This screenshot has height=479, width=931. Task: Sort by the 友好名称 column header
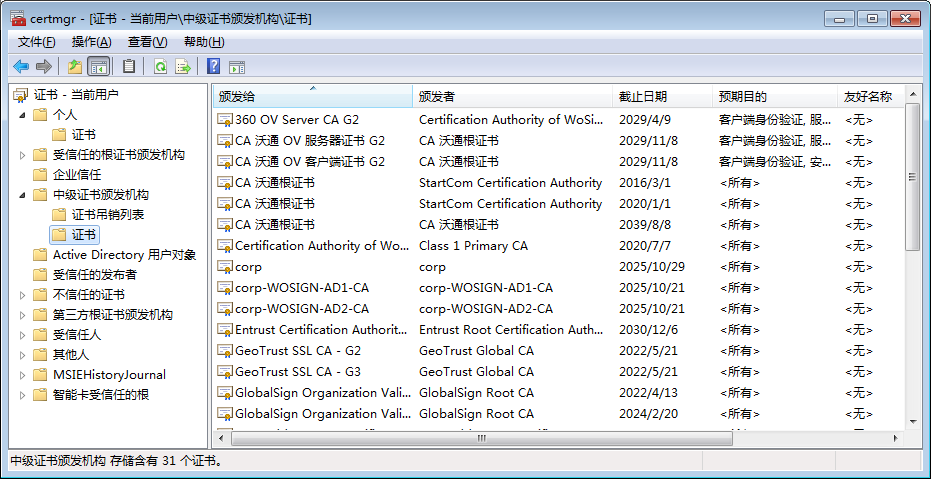pyautogui.click(x=871, y=97)
